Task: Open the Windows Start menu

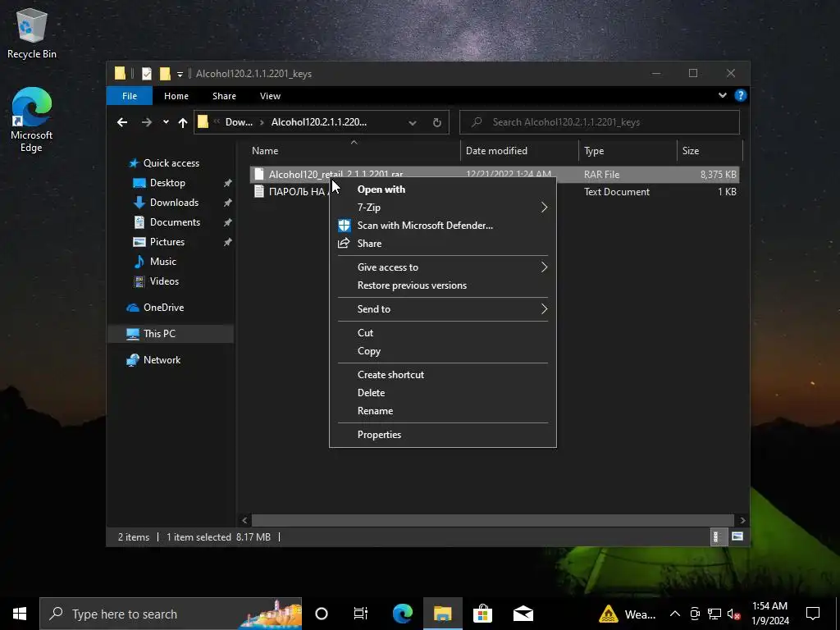Action: [x=20, y=614]
